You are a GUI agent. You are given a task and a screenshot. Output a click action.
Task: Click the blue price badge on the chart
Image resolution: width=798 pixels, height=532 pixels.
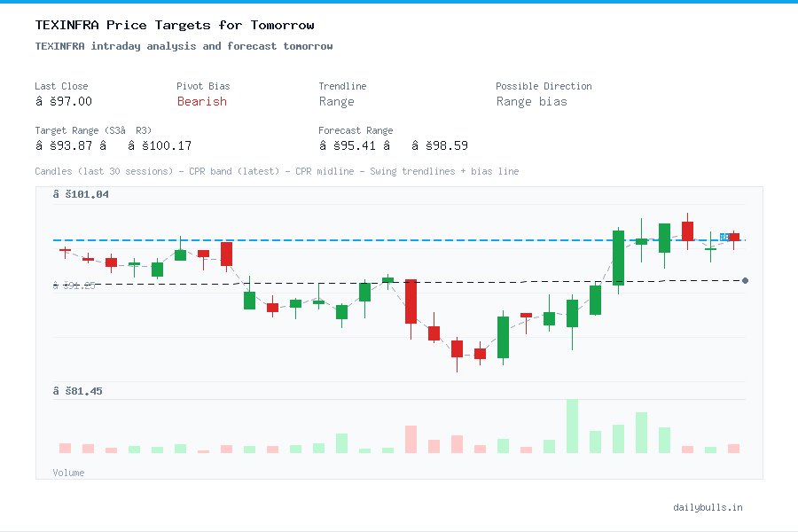[724, 237]
